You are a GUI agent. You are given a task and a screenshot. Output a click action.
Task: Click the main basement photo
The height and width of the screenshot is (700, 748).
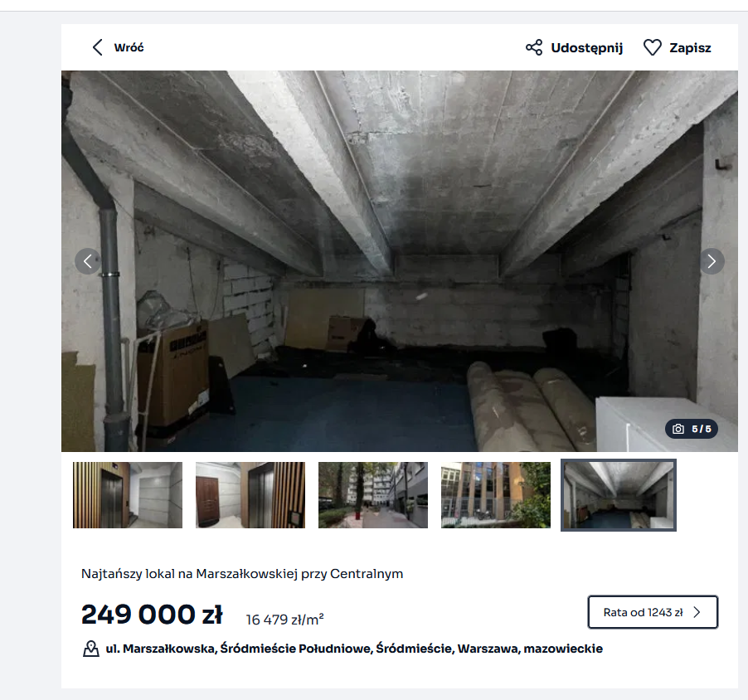399,261
